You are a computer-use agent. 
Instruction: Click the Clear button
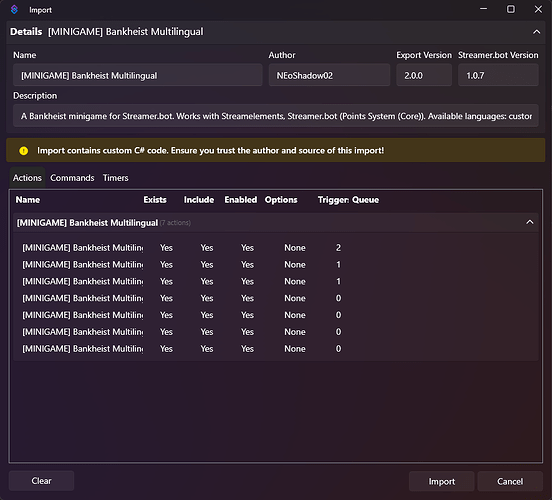[x=42, y=481]
